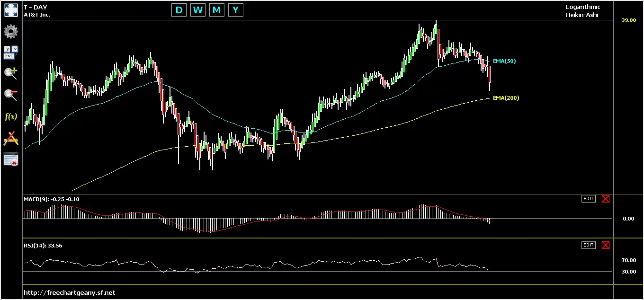Viewport: 644px width, 300px height.
Task: Click the EMA(200) label
Action: click(506, 98)
